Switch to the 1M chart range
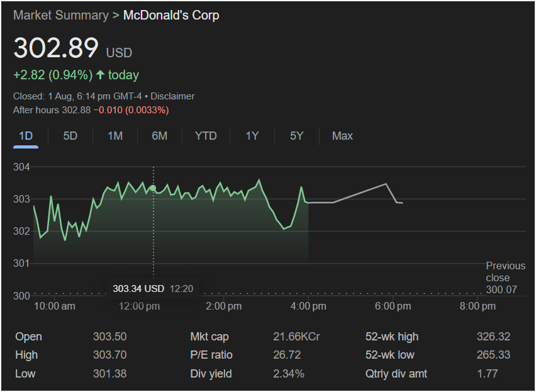 [115, 136]
